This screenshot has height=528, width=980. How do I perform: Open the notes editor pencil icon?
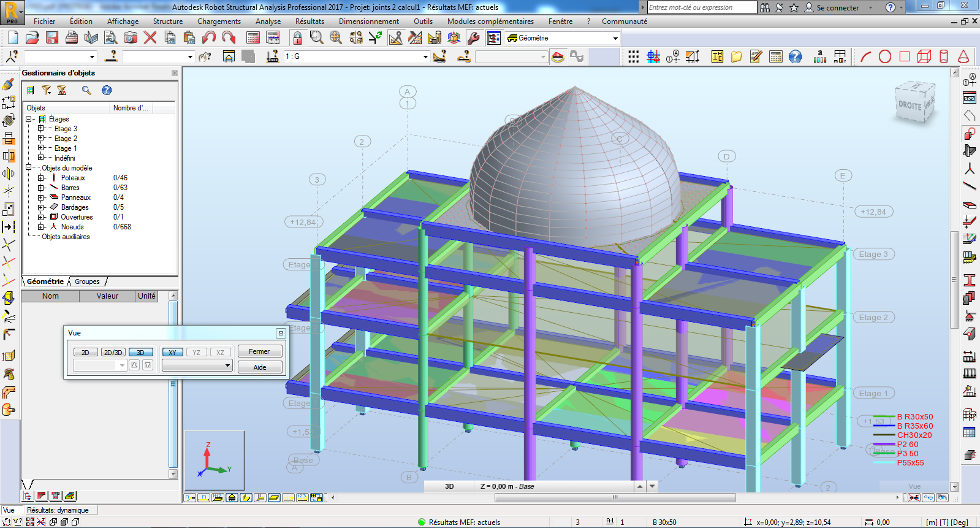click(x=756, y=57)
